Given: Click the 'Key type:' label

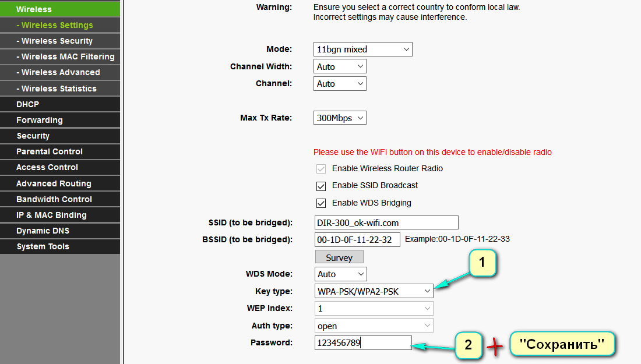Looking at the screenshot, I should coord(274,291).
